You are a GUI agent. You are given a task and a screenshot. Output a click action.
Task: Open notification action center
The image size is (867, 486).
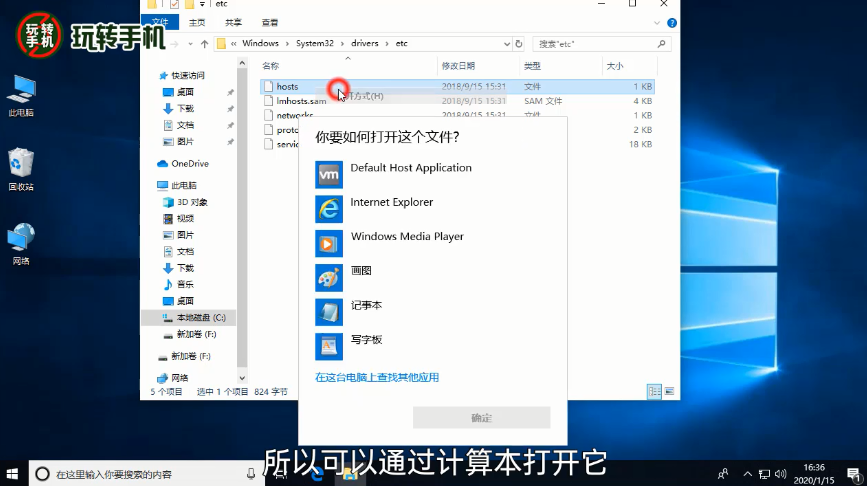tap(854, 474)
